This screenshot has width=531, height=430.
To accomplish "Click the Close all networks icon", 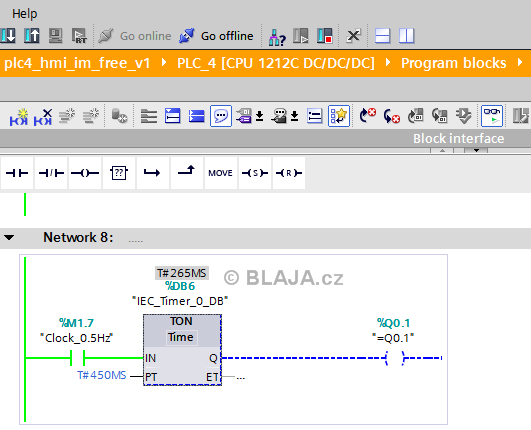I will coord(173,116).
